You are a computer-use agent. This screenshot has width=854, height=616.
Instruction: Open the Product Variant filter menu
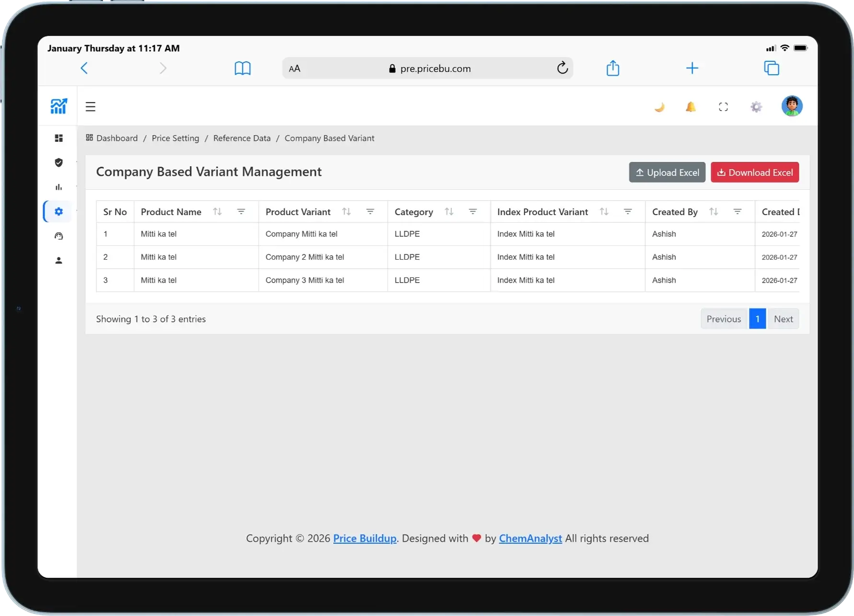pos(370,211)
